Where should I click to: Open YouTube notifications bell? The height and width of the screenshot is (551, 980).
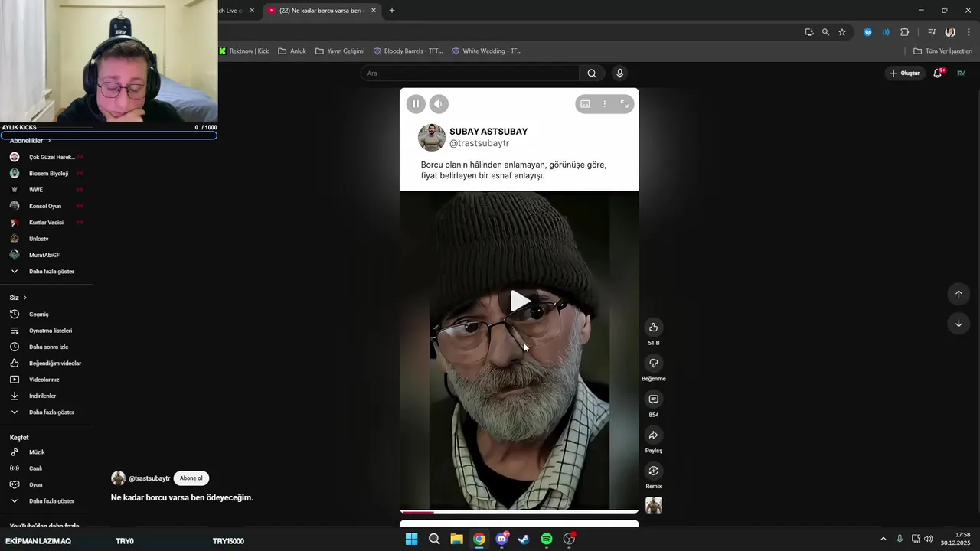[x=938, y=73]
